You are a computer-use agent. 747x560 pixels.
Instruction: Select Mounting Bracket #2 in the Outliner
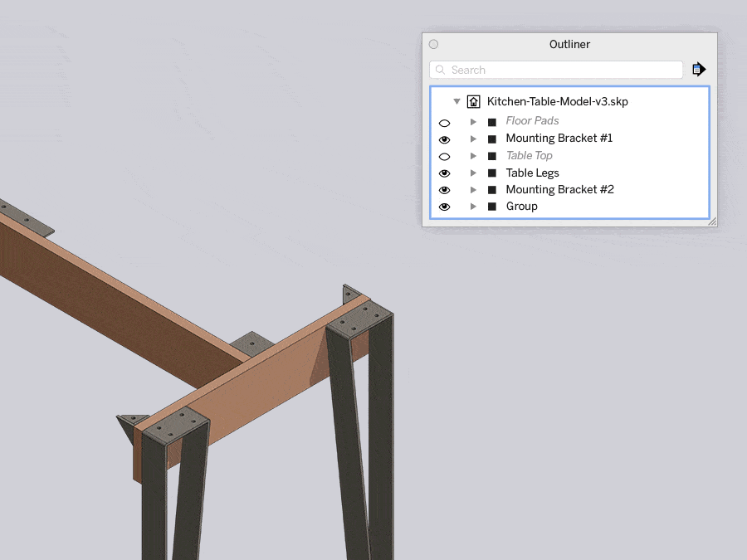[x=559, y=189]
